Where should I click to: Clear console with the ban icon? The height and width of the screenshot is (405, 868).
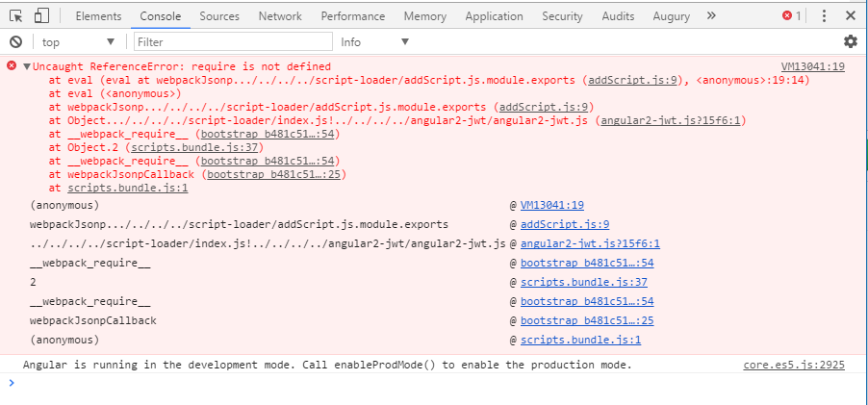pos(16,41)
